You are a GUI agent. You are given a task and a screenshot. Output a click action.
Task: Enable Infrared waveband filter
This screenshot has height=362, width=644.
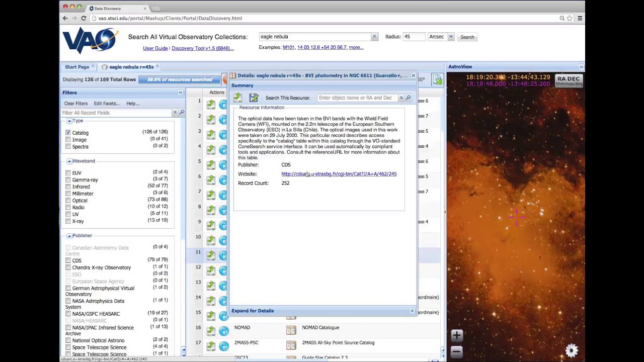point(68,187)
